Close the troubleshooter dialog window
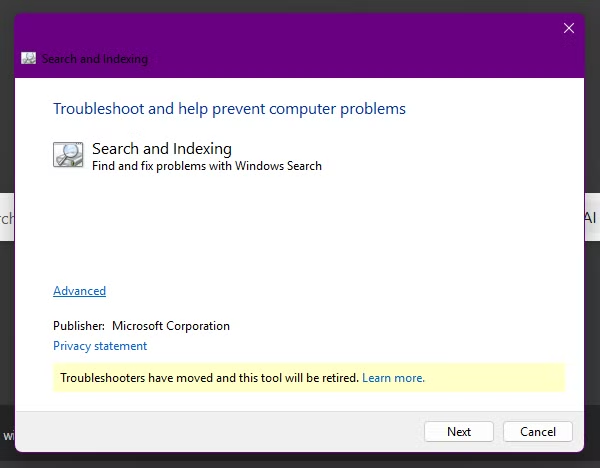Image resolution: width=600 pixels, height=468 pixels. (x=569, y=28)
